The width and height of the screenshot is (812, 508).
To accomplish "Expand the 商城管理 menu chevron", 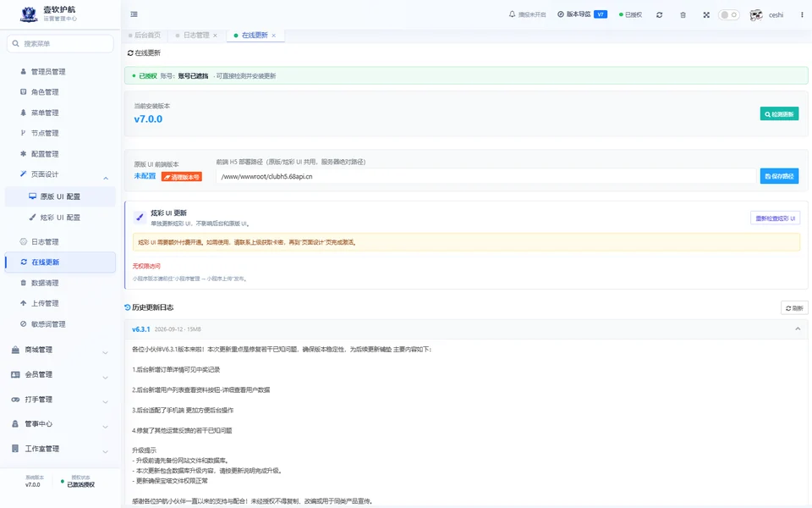I will (x=105, y=352).
